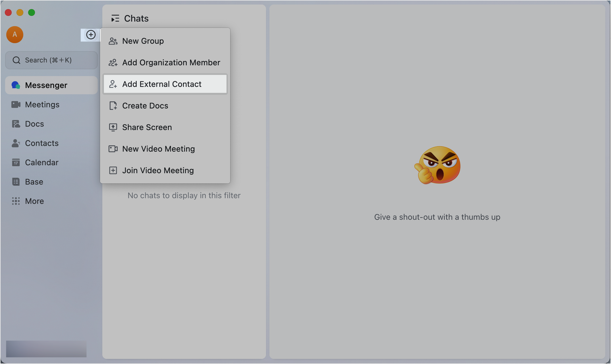Viewport: 611px width, 364px height.
Task: Open the Contacts section
Action: pyautogui.click(x=41, y=143)
